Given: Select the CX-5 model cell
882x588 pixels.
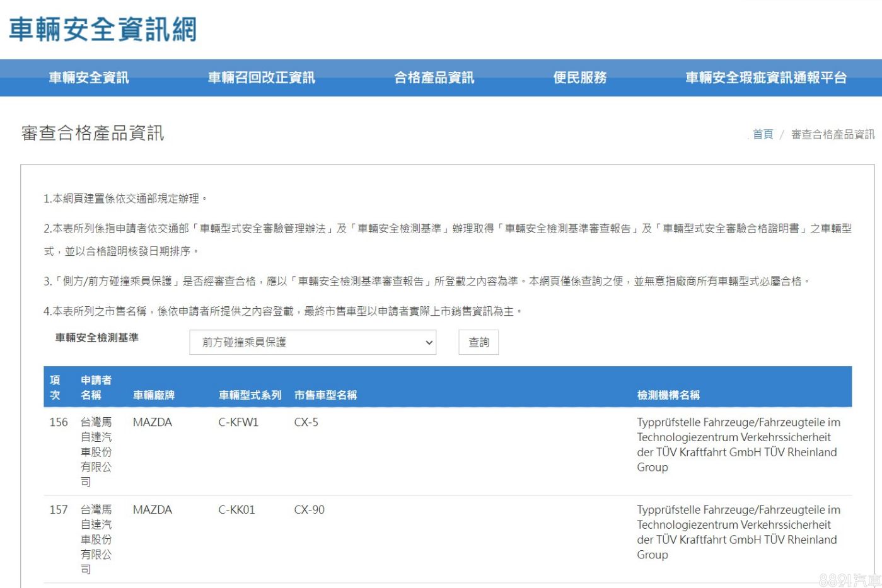Looking at the screenshot, I should coord(306,422).
